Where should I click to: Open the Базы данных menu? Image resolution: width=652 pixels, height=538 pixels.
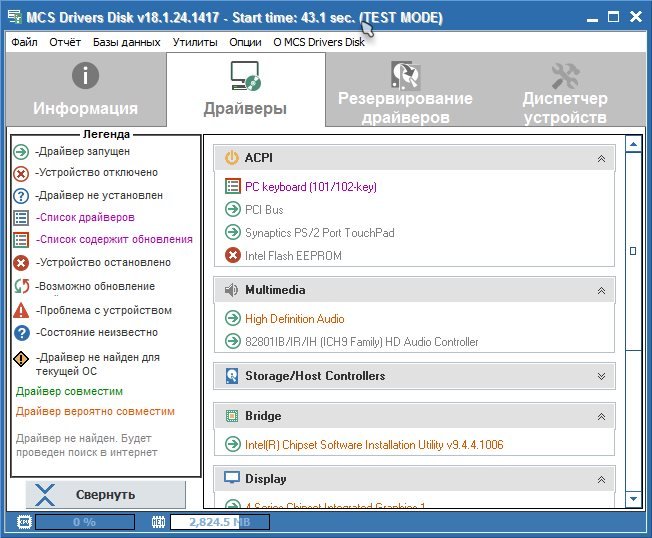126,42
